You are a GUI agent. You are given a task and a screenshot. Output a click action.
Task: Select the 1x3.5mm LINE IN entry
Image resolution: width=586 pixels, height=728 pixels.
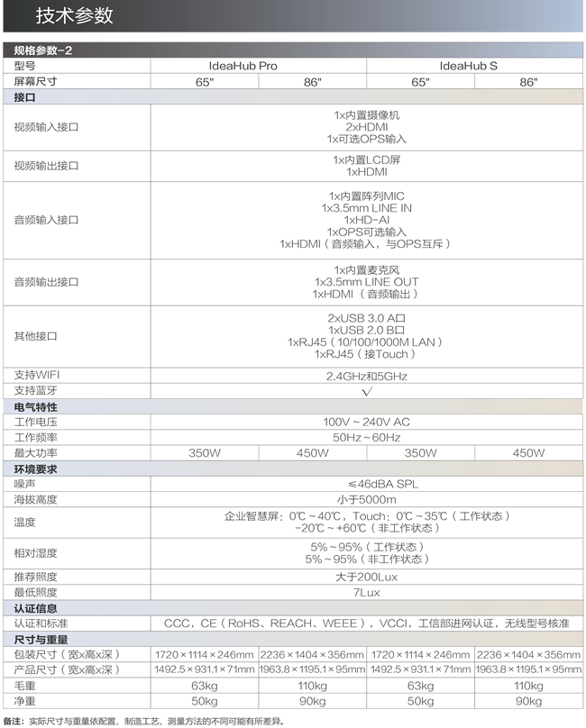point(367,208)
